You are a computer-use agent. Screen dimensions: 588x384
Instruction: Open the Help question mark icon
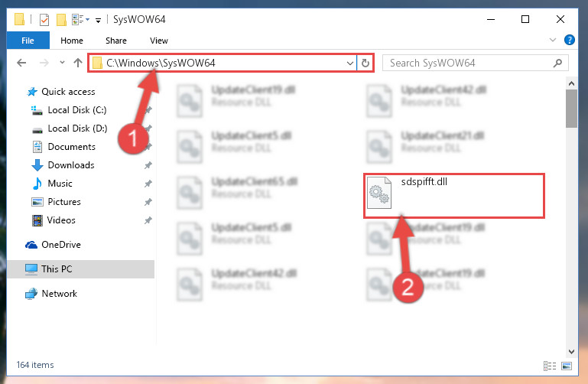(x=569, y=40)
